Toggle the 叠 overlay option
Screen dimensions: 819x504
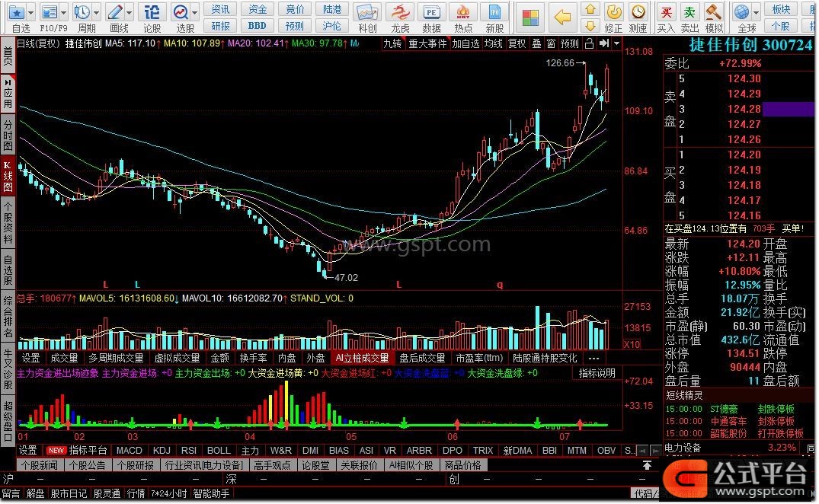536,44
